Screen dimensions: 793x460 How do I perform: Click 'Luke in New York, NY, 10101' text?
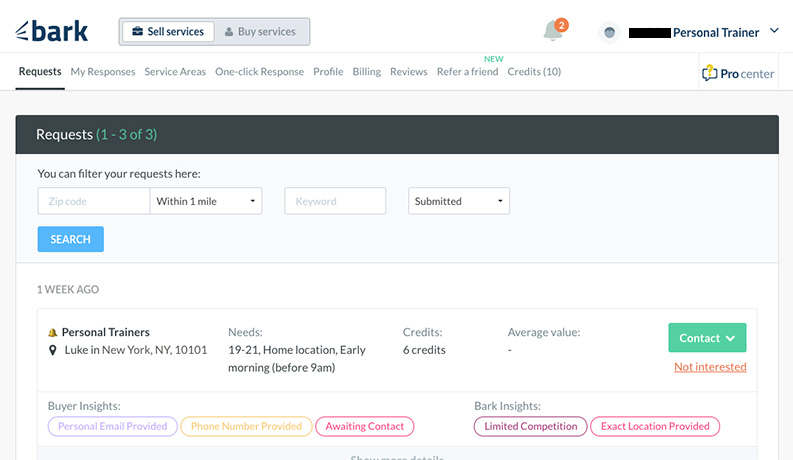coord(136,350)
